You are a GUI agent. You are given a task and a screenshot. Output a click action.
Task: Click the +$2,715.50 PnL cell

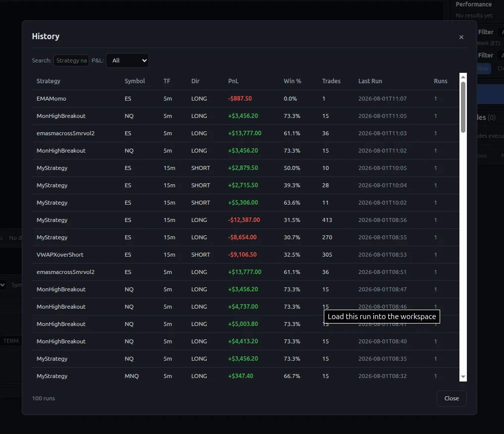(243, 185)
